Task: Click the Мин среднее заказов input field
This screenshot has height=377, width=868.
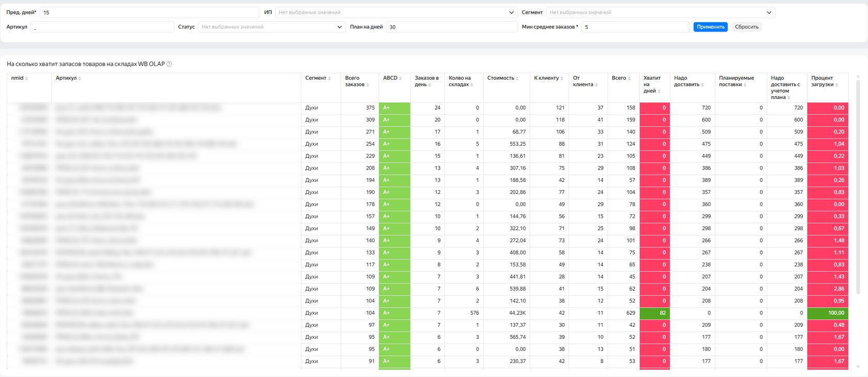Action: click(x=635, y=27)
